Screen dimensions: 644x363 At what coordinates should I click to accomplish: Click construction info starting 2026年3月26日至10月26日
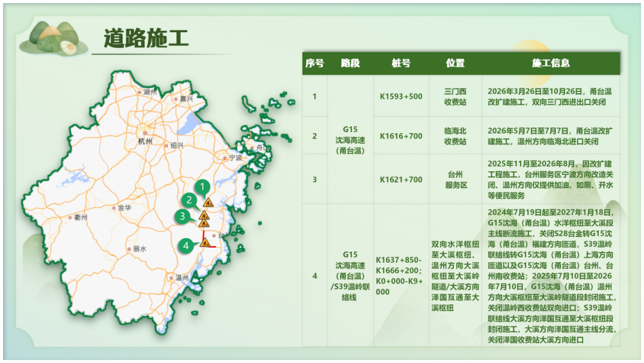551,97
